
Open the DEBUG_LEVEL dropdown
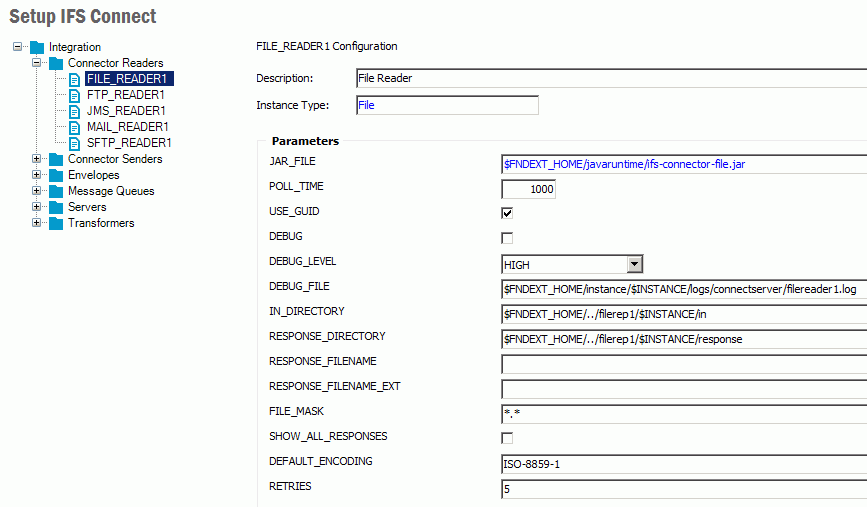[x=633, y=264]
